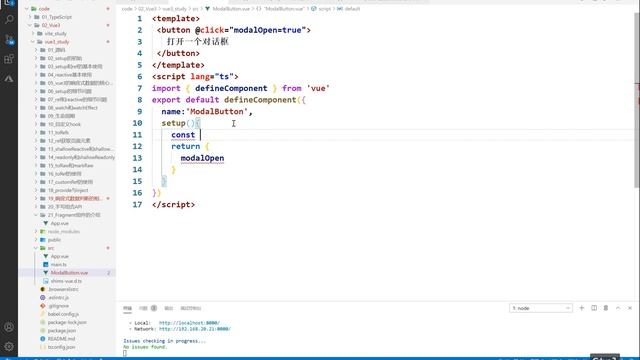Click the 'setup' method name on line 10
Viewport: 640px width, 360px height.
coord(173,123)
